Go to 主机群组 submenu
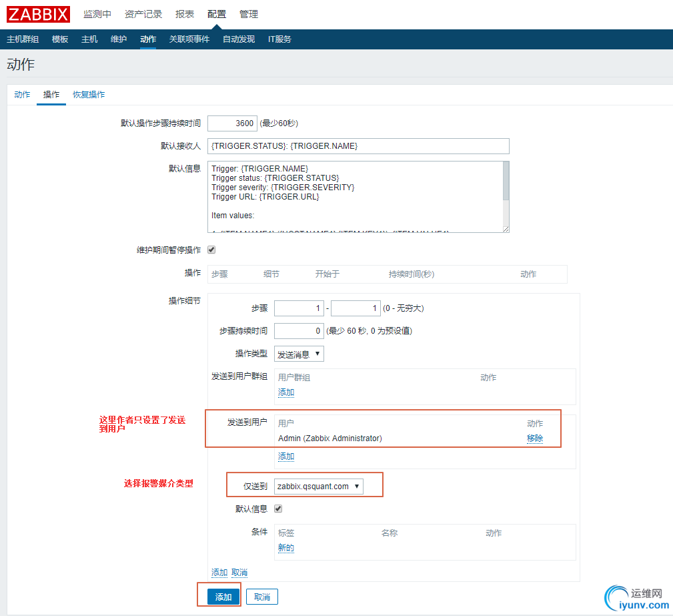 coord(23,39)
